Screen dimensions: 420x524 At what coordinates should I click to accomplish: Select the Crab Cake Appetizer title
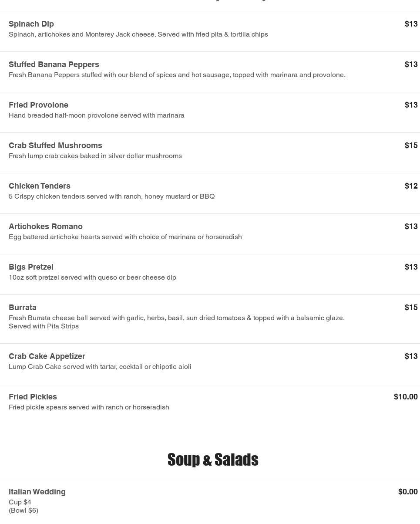click(47, 356)
